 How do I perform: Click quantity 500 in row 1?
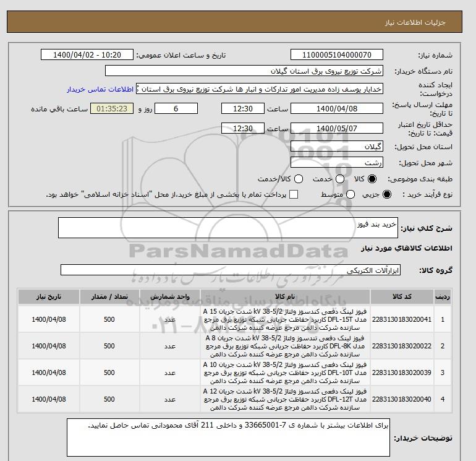coord(109,319)
